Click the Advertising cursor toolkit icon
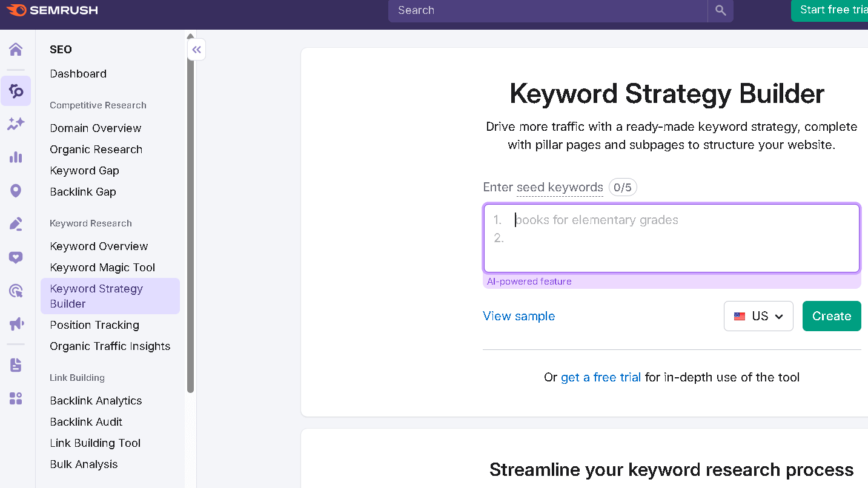868x488 pixels. click(16, 290)
